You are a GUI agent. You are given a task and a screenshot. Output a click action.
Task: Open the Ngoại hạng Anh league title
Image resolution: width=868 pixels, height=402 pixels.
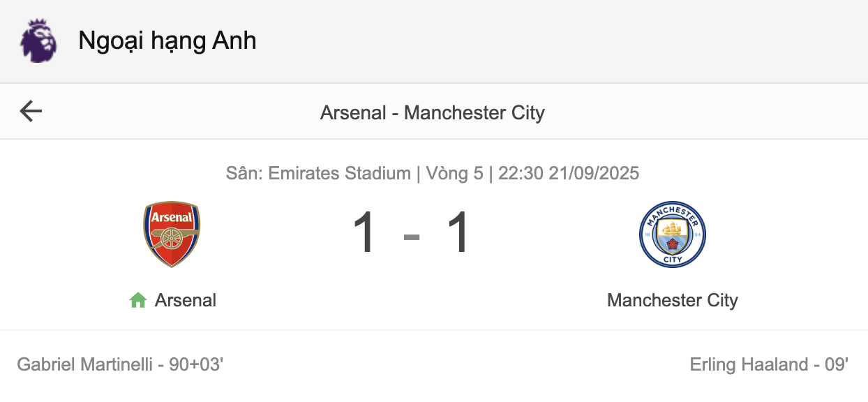pyautogui.click(x=167, y=40)
